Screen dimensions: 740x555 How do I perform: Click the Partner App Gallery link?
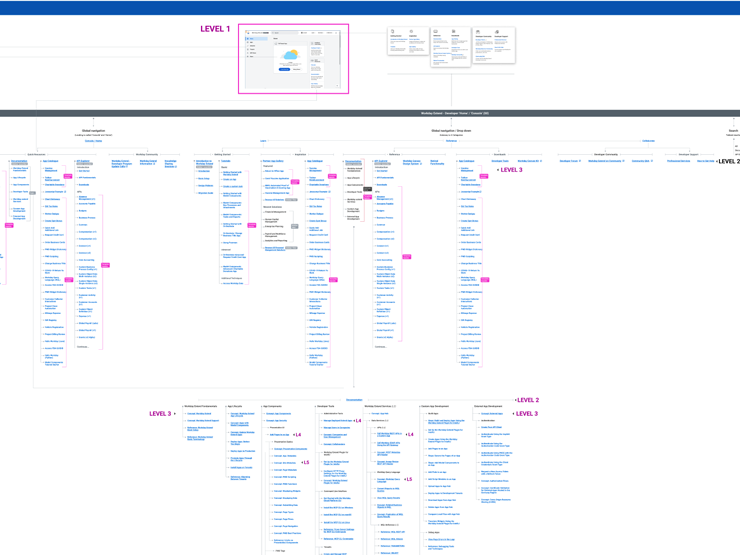click(x=273, y=161)
